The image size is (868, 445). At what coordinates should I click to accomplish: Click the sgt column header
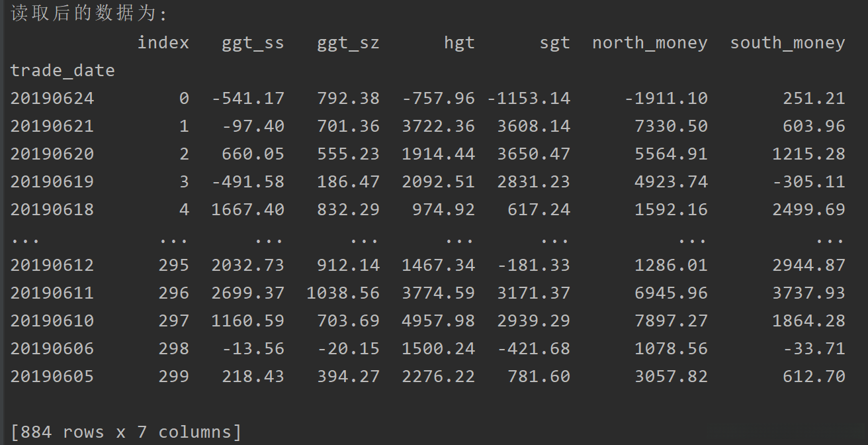554,43
